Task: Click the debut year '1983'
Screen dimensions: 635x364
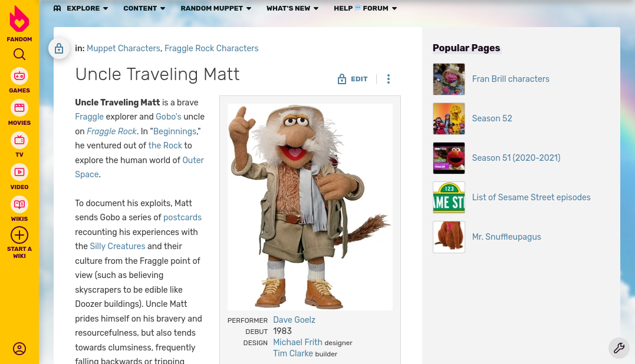Action: (x=282, y=331)
